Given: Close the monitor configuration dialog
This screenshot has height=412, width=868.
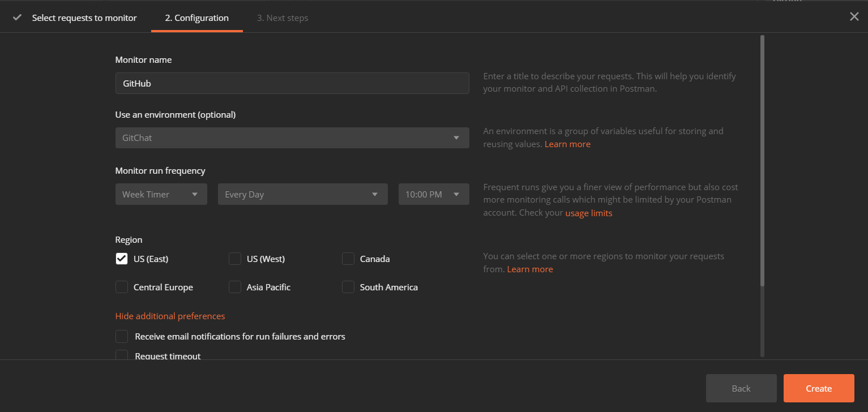Looking at the screenshot, I should click(x=854, y=16).
